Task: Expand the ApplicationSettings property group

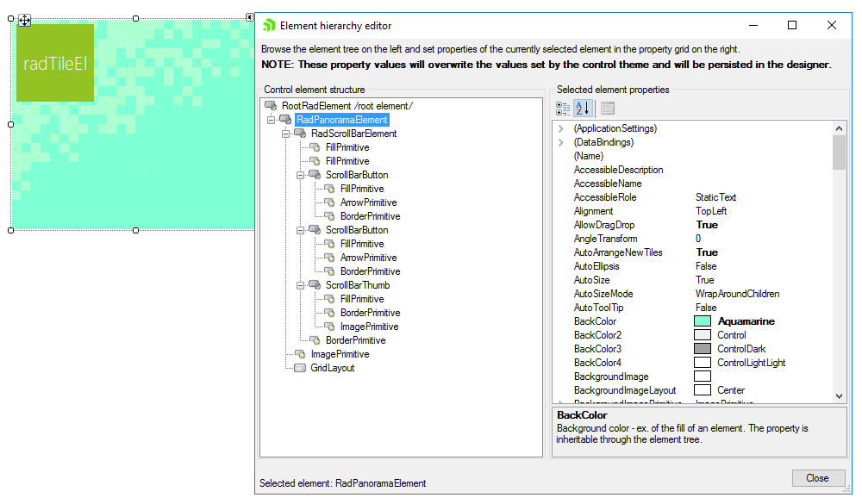Action: [x=559, y=128]
